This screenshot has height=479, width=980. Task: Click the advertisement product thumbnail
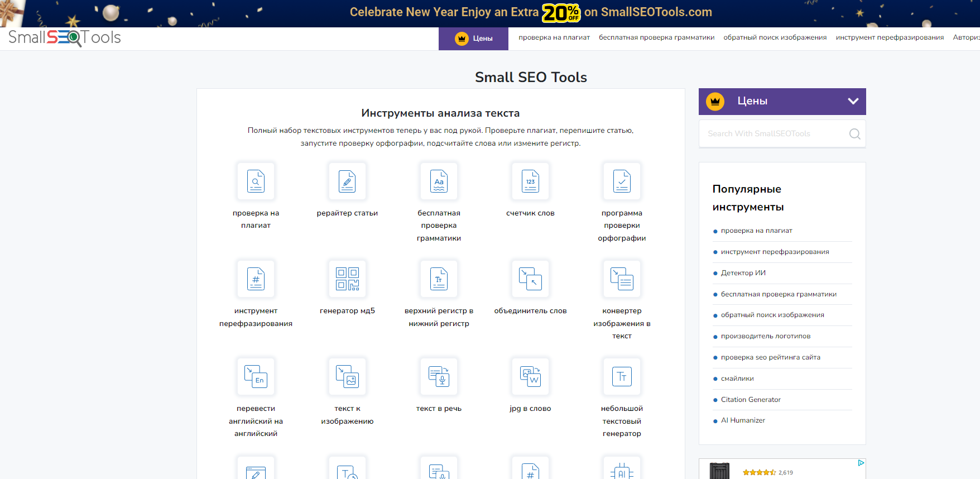pyautogui.click(x=719, y=471)
